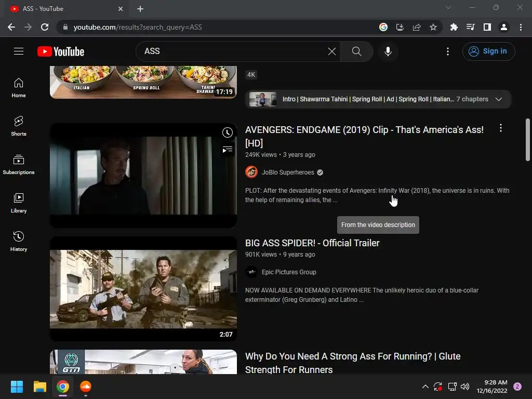Focus the YouTube search input field
Viewport: 532px width, 399px height.
(234, 51)
